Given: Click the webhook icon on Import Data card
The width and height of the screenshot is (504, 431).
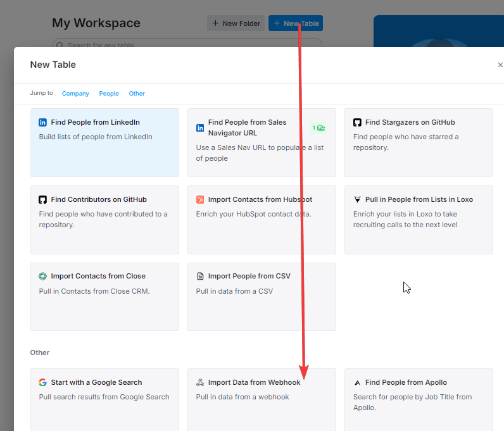Looking at the screenshot, I should [x=200, y=383].
